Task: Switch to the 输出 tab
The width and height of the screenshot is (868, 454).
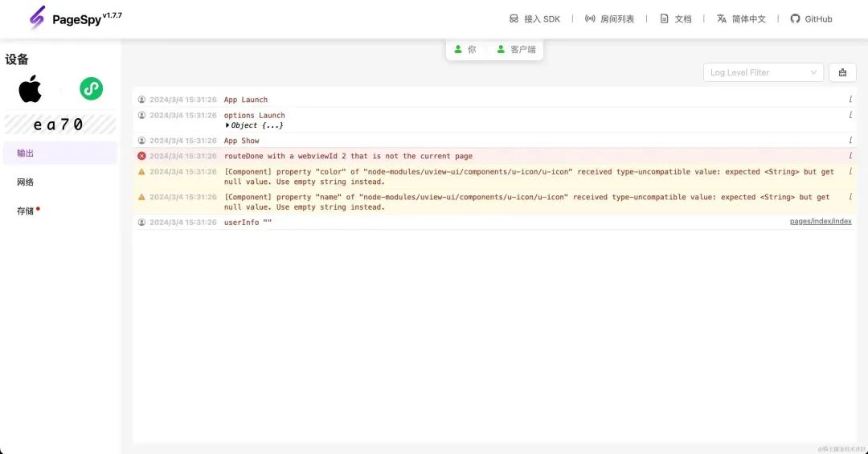Action: pos(26,153)
